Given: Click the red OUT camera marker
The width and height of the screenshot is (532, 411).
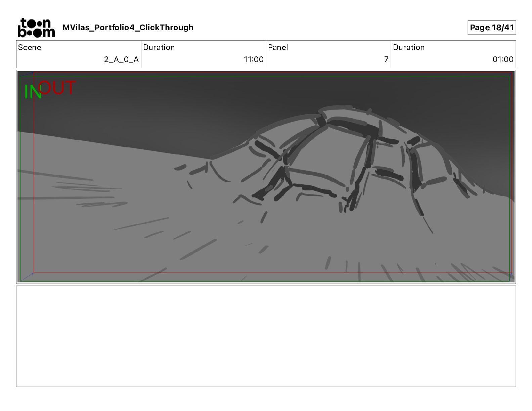Looking at the screenshot, I should click(x=57, y=88).
